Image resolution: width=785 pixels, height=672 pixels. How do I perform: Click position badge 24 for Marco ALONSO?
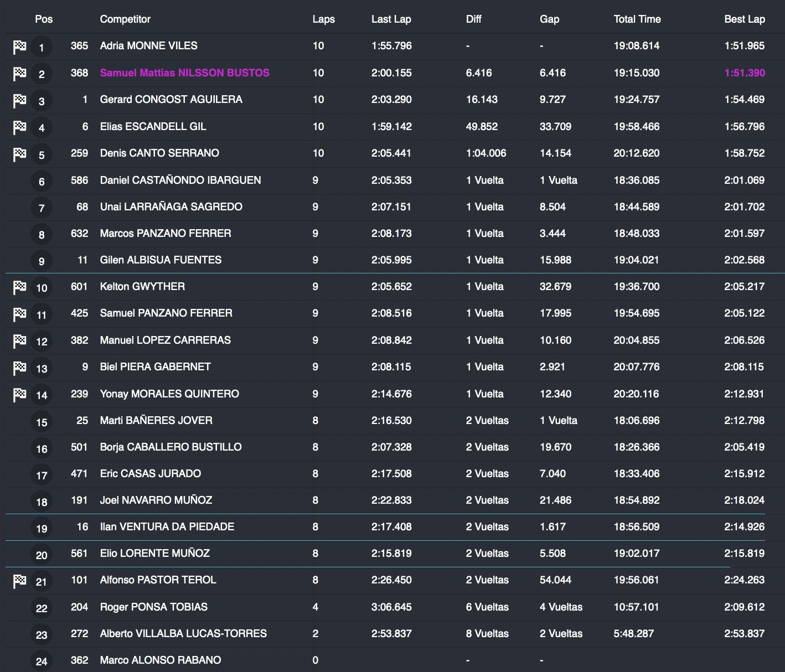pyautogui.click(x=42, y=661)
